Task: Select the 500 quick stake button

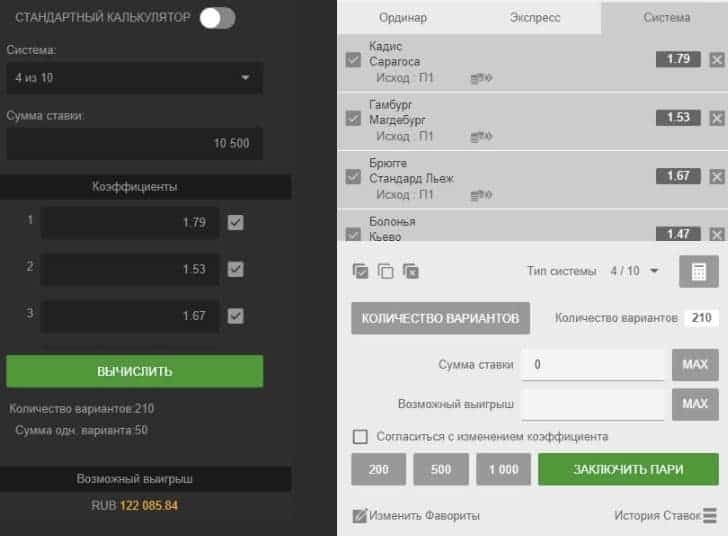Action: (x=441, y=469)
